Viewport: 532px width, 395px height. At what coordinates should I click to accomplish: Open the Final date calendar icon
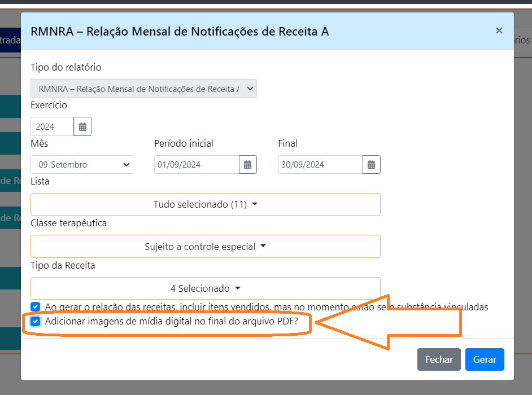[371, 165]
